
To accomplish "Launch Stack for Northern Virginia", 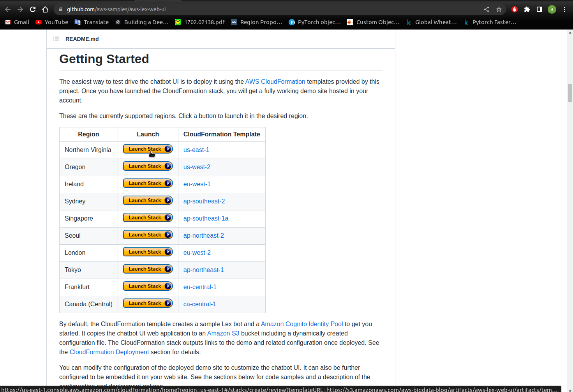I will pyautogui.click(x=148, y=149).
